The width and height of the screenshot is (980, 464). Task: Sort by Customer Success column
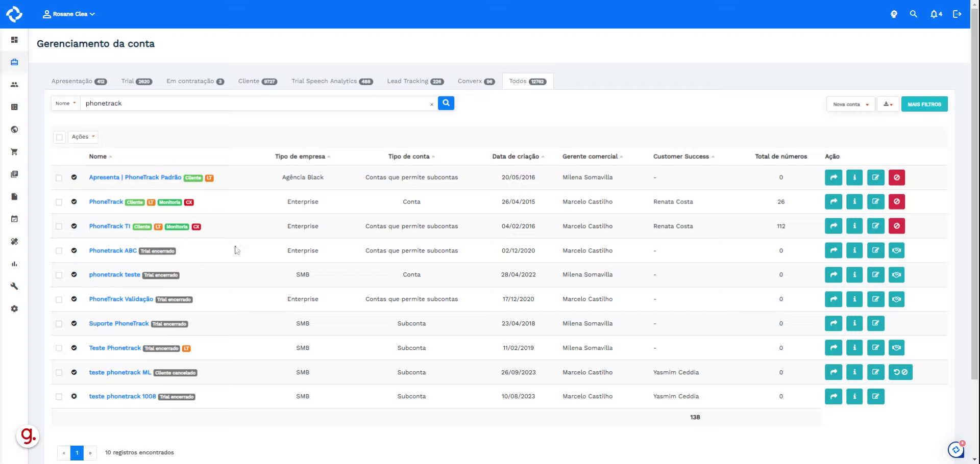pos(683,157)
